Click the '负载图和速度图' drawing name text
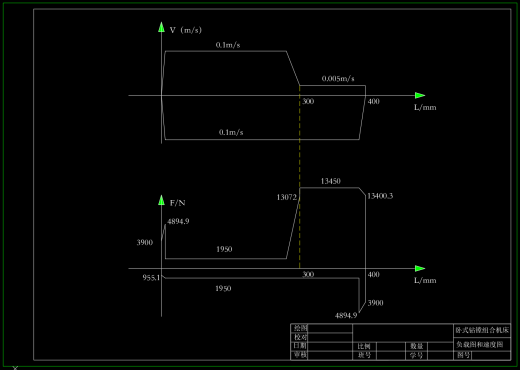 [x=480, y=345]
